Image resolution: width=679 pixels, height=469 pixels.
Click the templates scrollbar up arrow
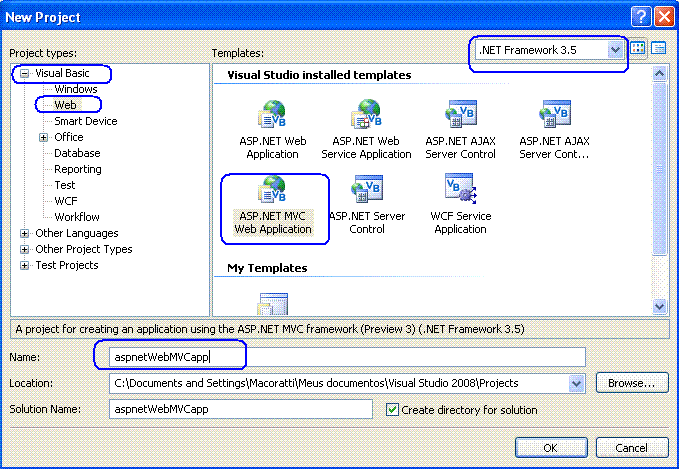tap(659, 73)
